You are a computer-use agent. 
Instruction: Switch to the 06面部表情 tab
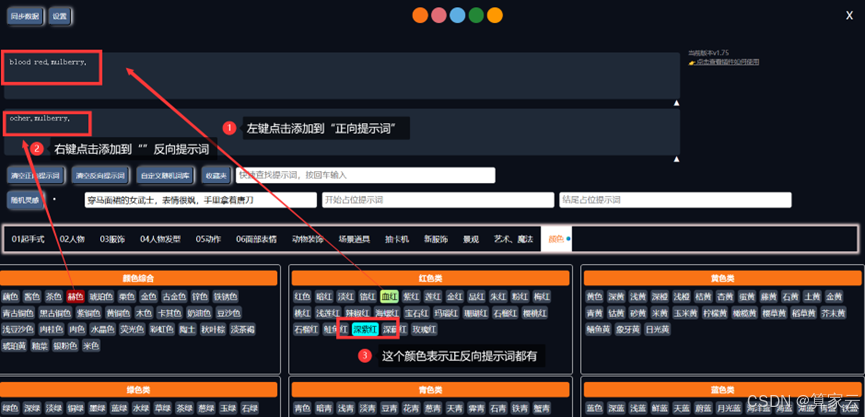tap(257, 239)
